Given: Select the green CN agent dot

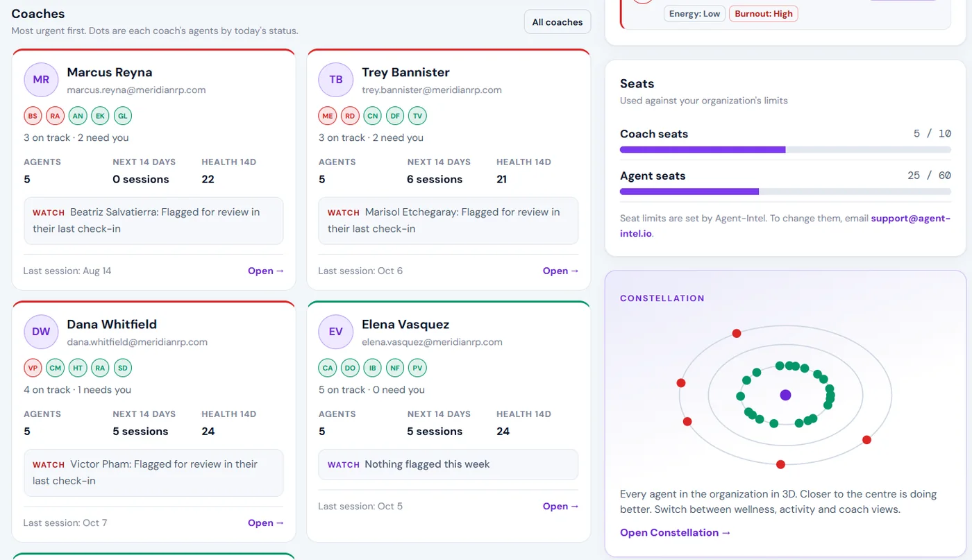Looking at the screenshot, I should 373,116.
